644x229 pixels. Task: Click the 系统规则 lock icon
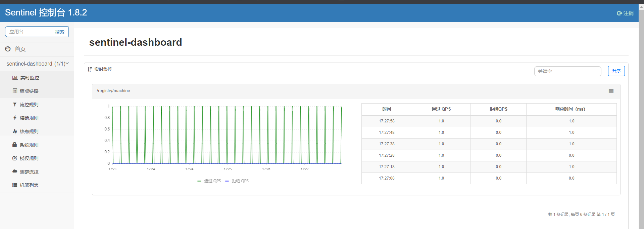[x=15, y=145]
